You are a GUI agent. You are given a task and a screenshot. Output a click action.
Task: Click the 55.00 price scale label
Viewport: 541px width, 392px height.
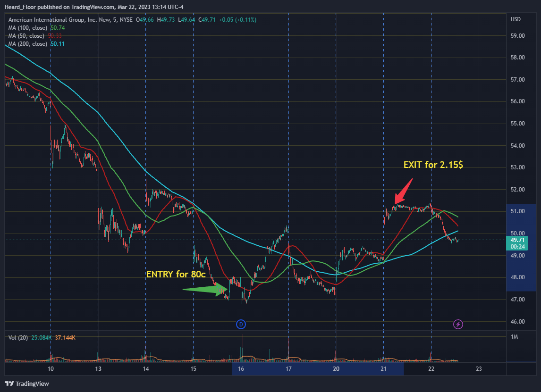point(517,123)
